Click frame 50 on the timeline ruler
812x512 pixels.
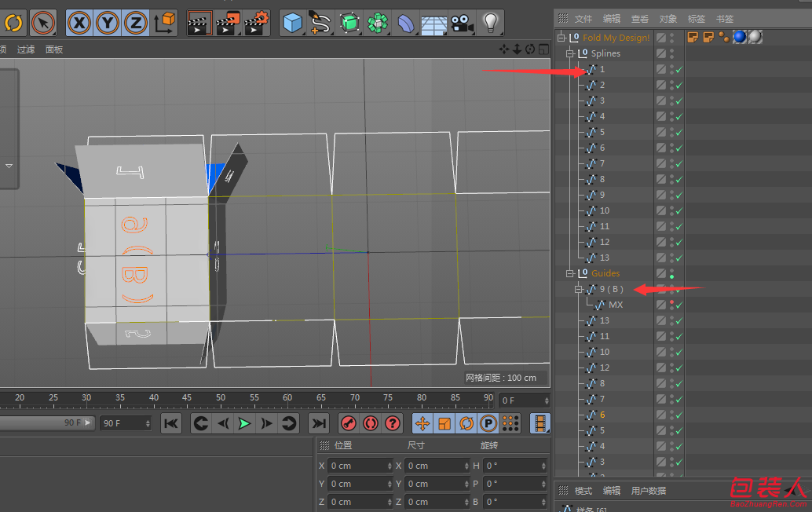tap(221, 397)
